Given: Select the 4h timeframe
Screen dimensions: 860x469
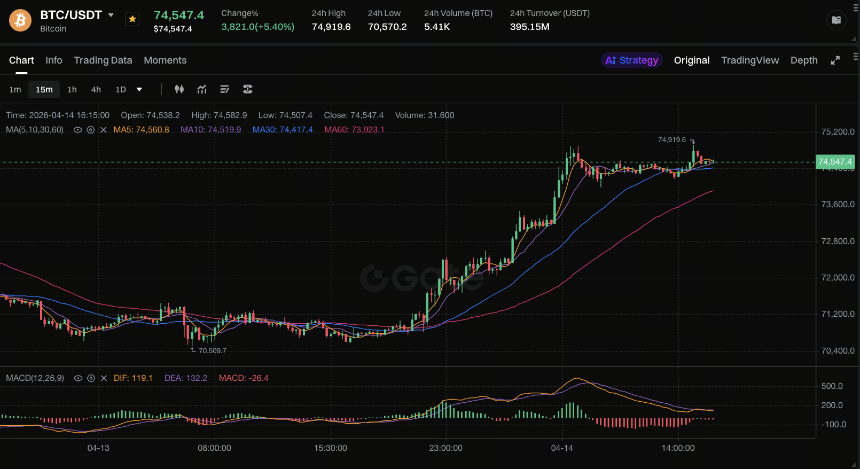Looking at the screenshot, I should (96, 89).
